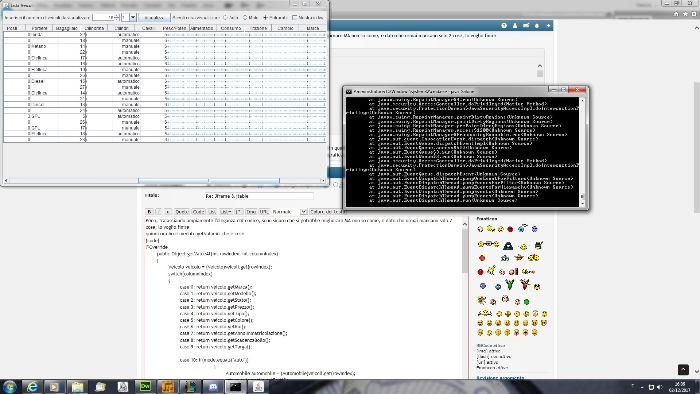Open Windows Media Player taskbar icon
The image size is (700, 394).
[x=54, y=387]
